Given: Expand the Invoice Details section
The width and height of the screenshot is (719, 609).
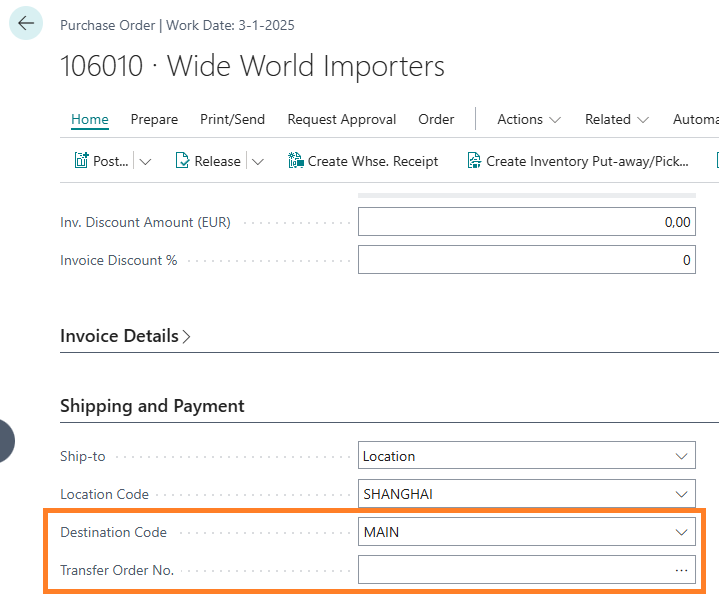Looking at the screenshot, I should (x=125, y=336).
